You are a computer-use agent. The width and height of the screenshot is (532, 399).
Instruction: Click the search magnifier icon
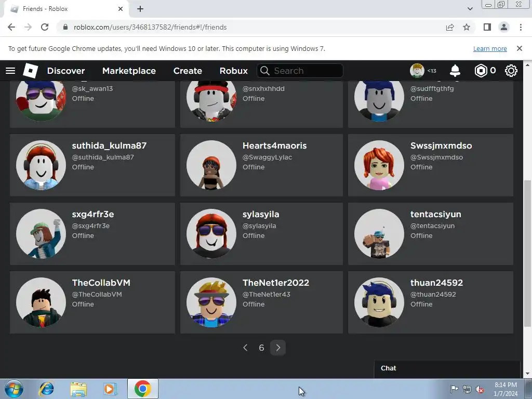point(265,71)
